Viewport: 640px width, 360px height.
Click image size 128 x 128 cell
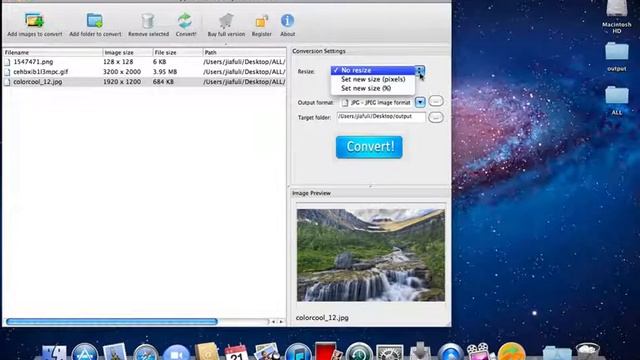click(x=118, y=62)
